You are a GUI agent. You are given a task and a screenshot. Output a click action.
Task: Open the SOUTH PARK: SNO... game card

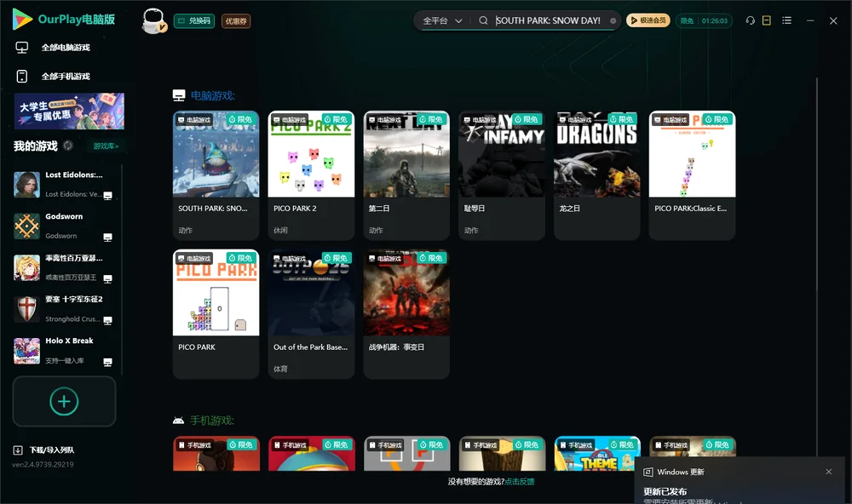point(216,175)
